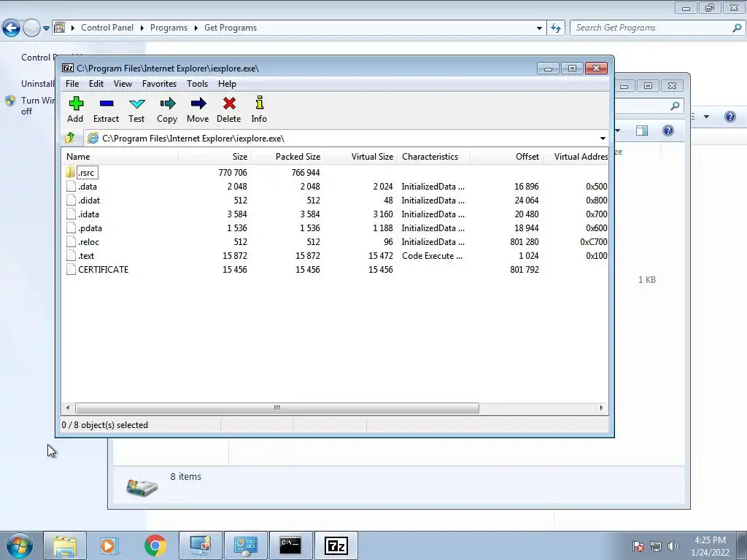Click the Programs breadcrumb link
This screenshot has height=560, width=747.
pyautogui.click(x=169, y=28)
